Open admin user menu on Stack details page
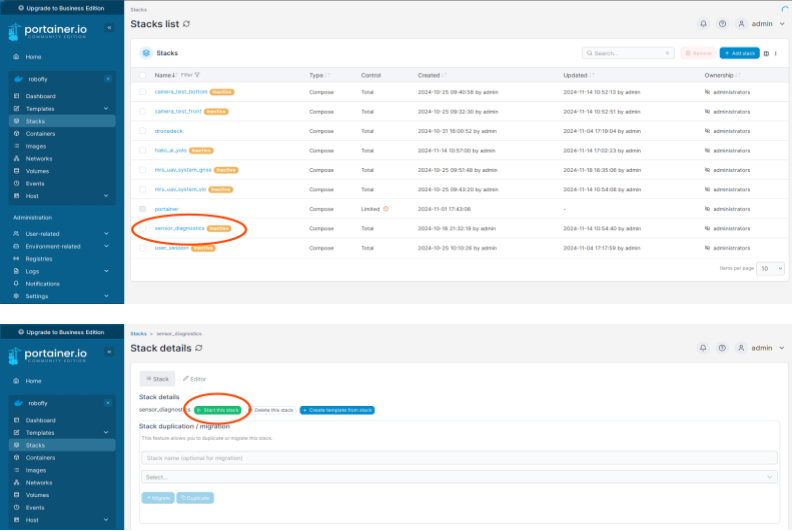Image resolution: width=792 pixels, height=531 pixels. 762,348
